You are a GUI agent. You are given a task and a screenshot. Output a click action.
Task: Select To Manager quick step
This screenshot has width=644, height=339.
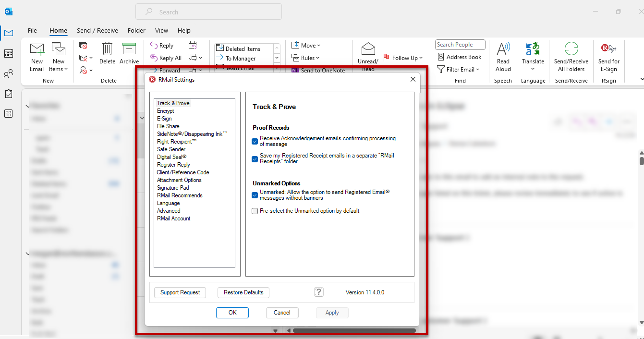tap(236, 58)
